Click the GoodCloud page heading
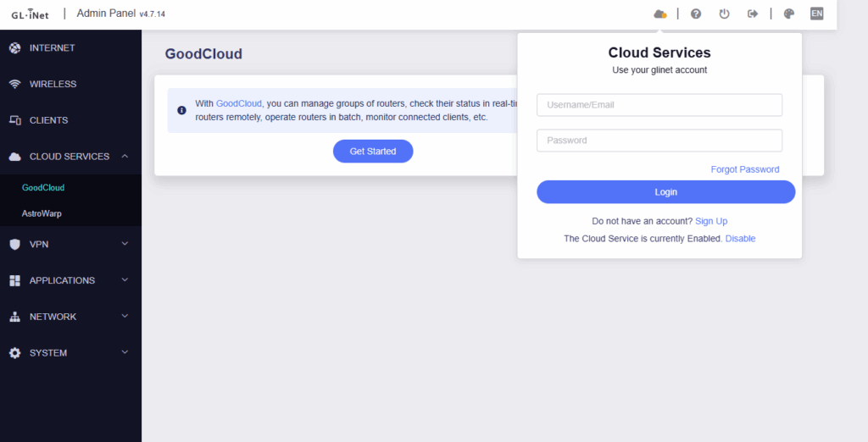This screenshot has width=868, height=442. click(x=203, y=53)
